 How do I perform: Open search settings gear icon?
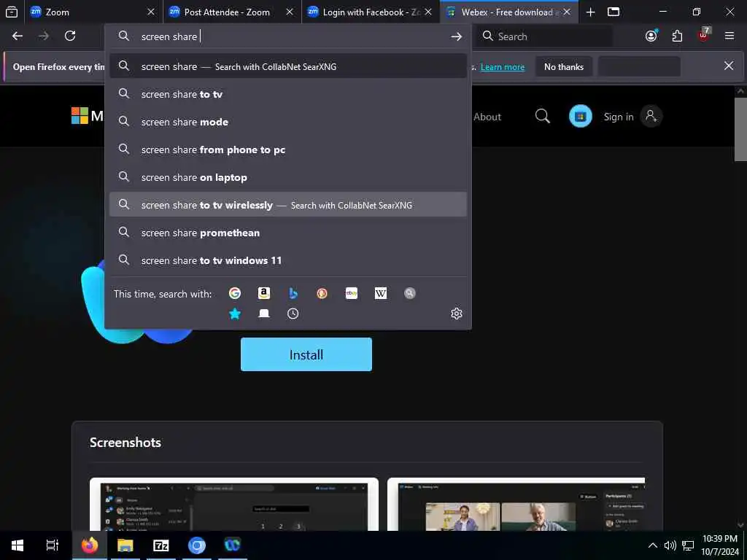(457, 314)
